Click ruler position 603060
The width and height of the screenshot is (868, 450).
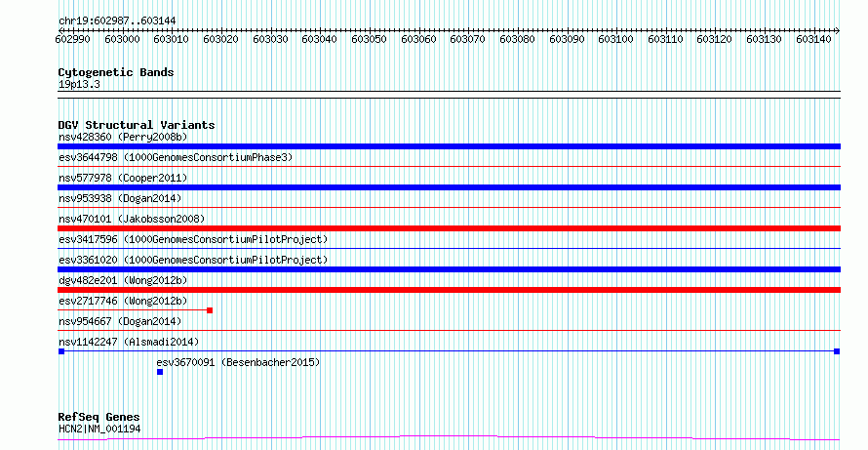tap(419, 39)
